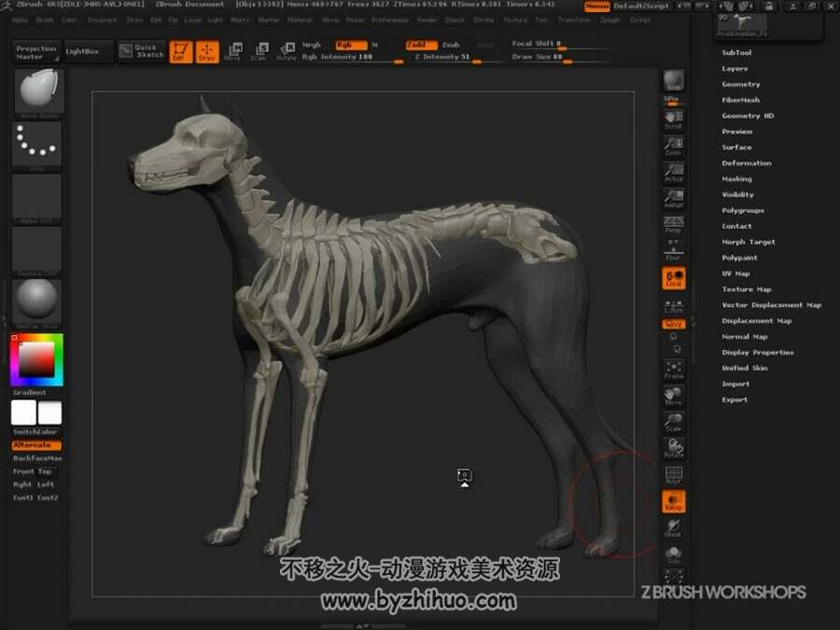Activate Edit mode button
Viewport: 840px width, 630px height.
[180, 52]
